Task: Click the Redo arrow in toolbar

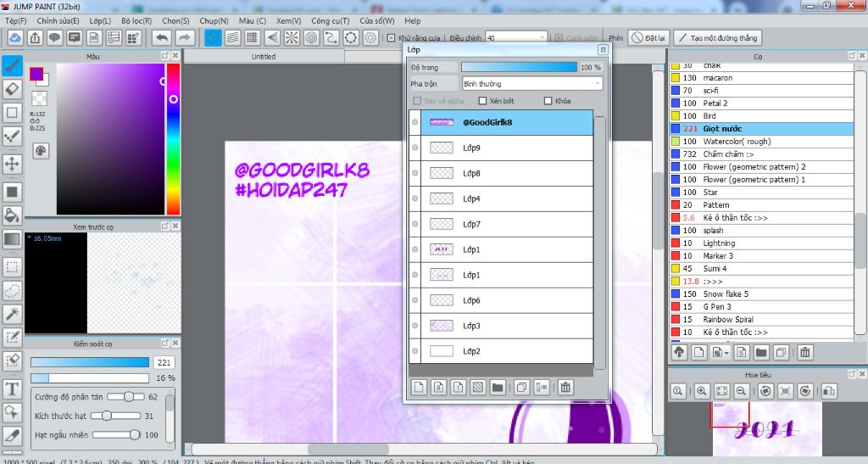Action: tap(185, 37)
